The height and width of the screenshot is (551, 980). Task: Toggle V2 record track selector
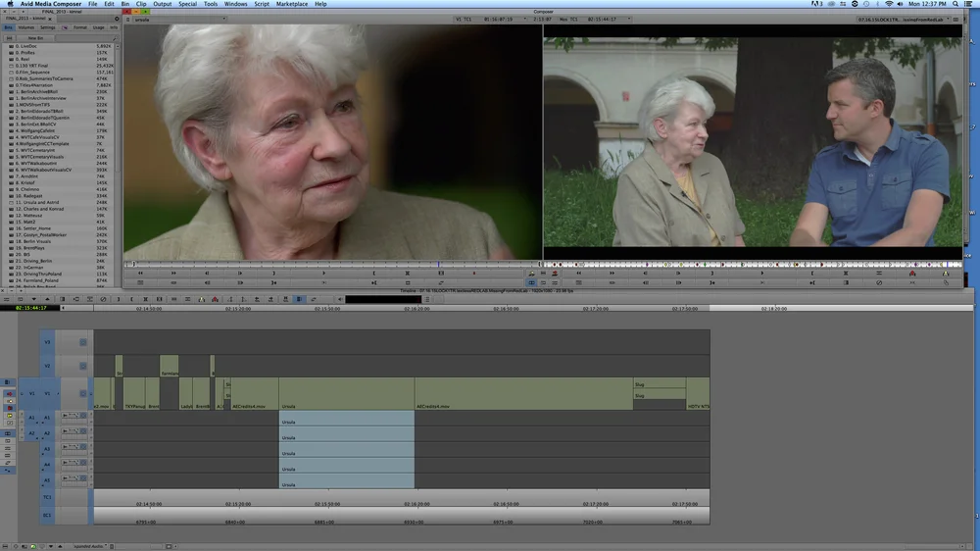click(47, 366)
